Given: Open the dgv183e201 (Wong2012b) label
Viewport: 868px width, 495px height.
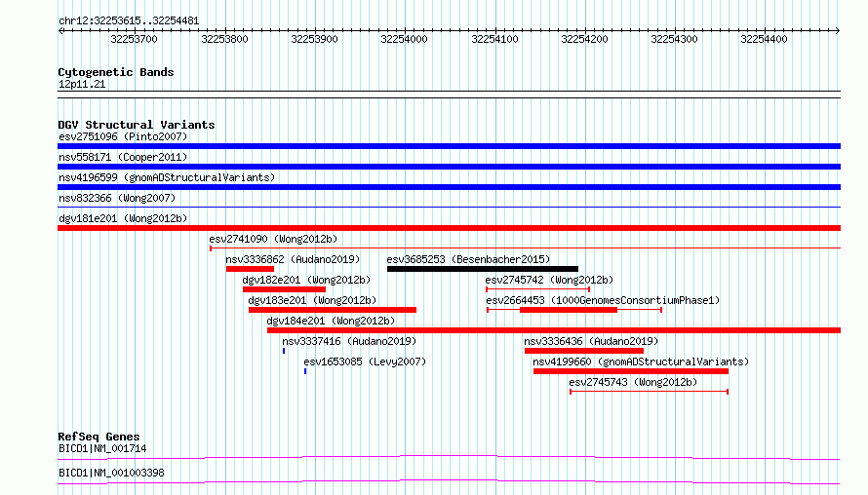Looking at the screenshot, I should coord(312,300).
